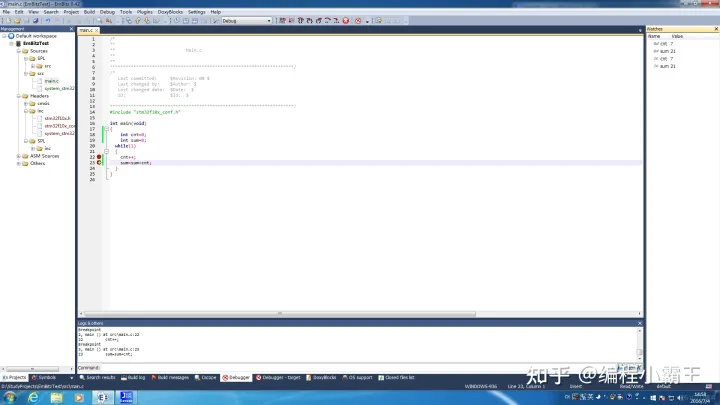720x405 pixels.
Task: Start debug session with red debug icon
Action: coord(282,21)
